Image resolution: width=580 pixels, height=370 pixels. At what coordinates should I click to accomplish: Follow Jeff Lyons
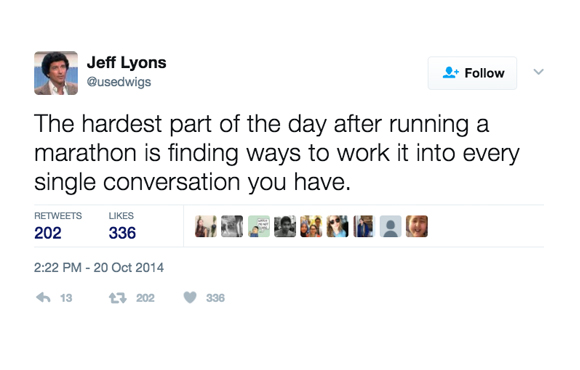click(472, 73)
